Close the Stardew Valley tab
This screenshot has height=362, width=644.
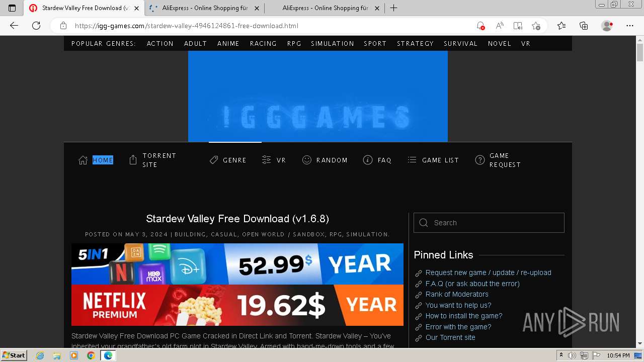click(136, 8)
